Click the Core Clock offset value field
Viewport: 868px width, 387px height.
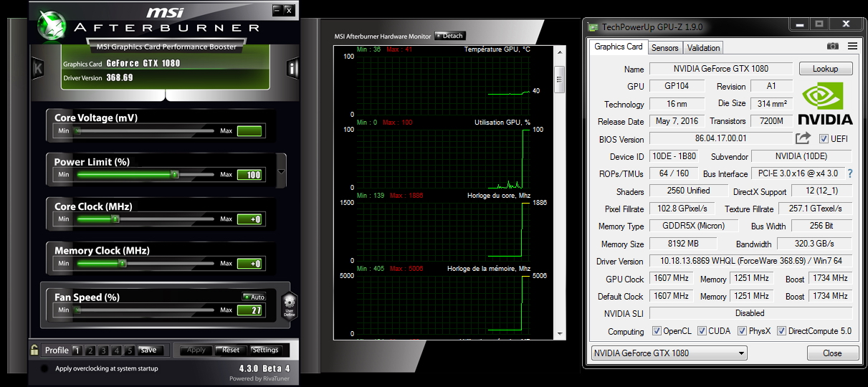coord(249,219)
